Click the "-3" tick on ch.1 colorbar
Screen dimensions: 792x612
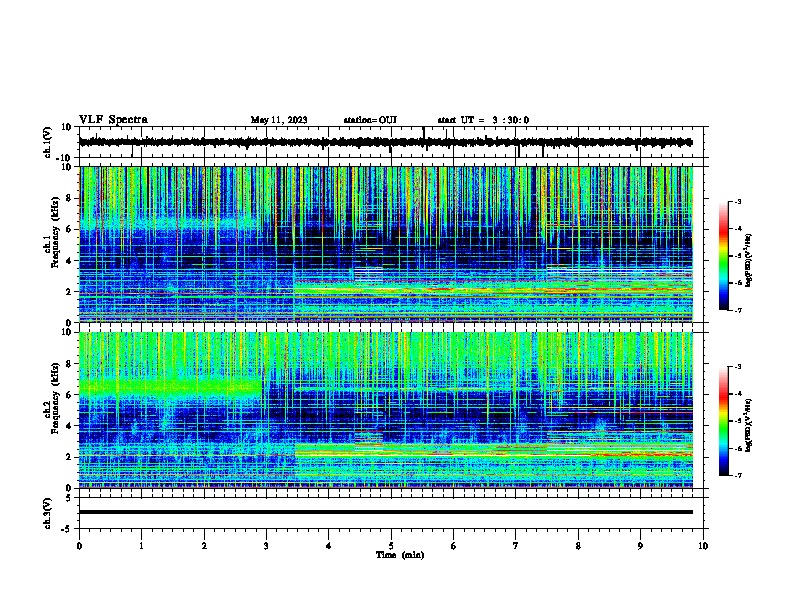738,201
